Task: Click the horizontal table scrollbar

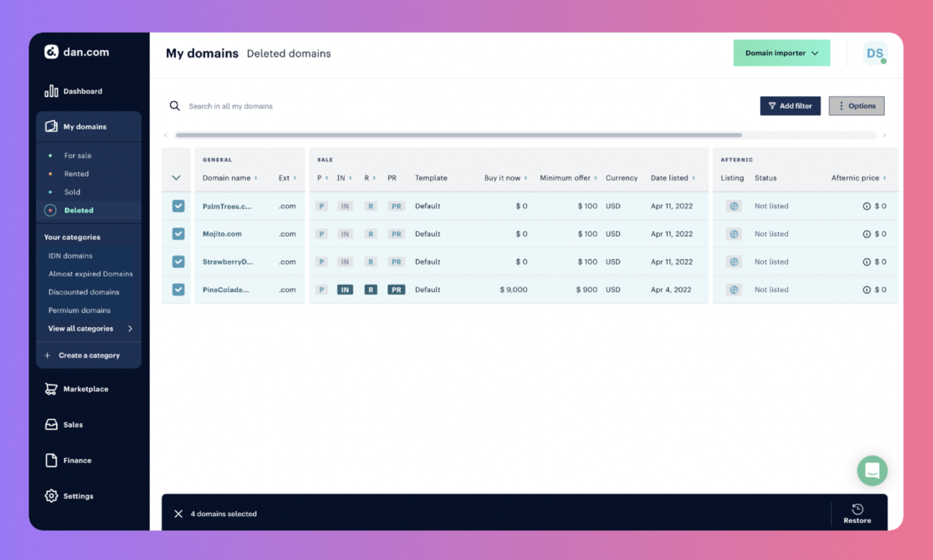Action: coord(458,135)
